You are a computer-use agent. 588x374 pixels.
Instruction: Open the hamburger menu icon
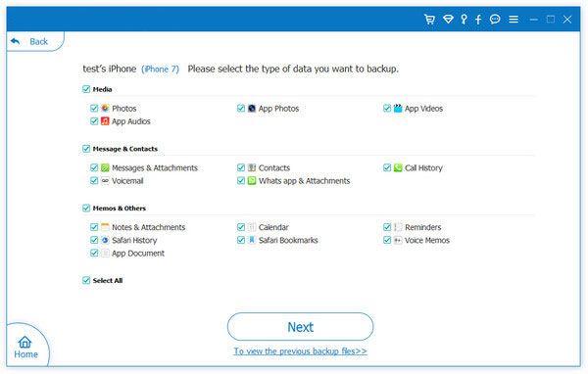514,20
